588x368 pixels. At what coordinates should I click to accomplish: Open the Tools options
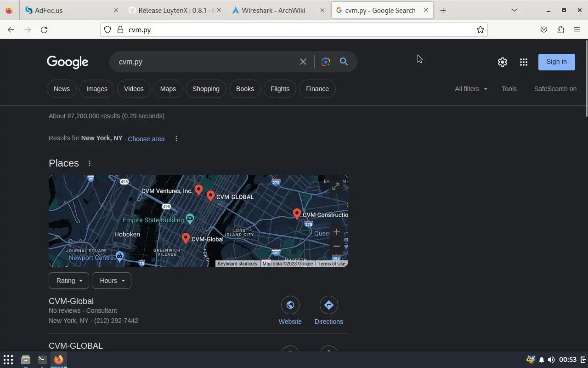[509, 89]
